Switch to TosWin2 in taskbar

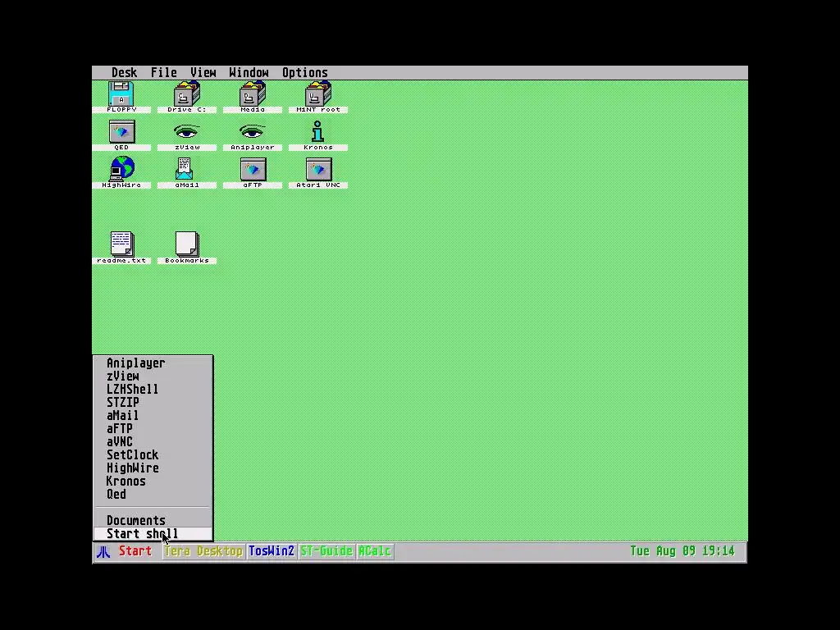271,551
